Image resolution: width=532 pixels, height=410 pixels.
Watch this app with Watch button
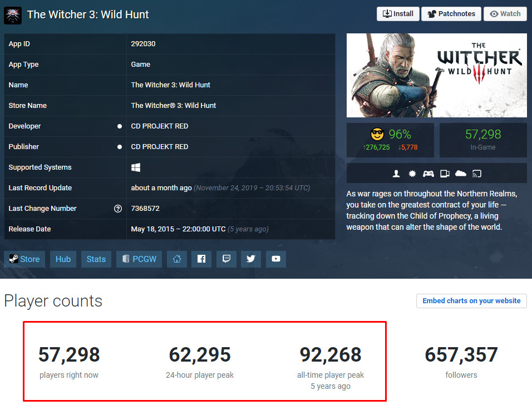coord(505,14)
